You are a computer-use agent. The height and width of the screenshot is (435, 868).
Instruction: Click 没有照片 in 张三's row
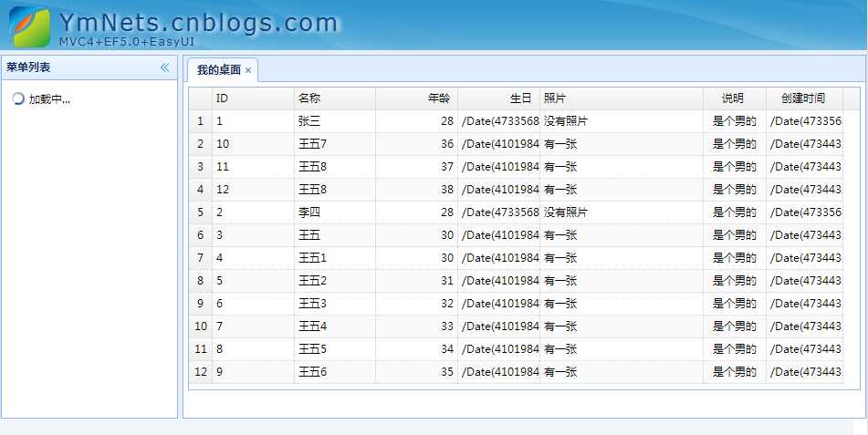(621, 121)
